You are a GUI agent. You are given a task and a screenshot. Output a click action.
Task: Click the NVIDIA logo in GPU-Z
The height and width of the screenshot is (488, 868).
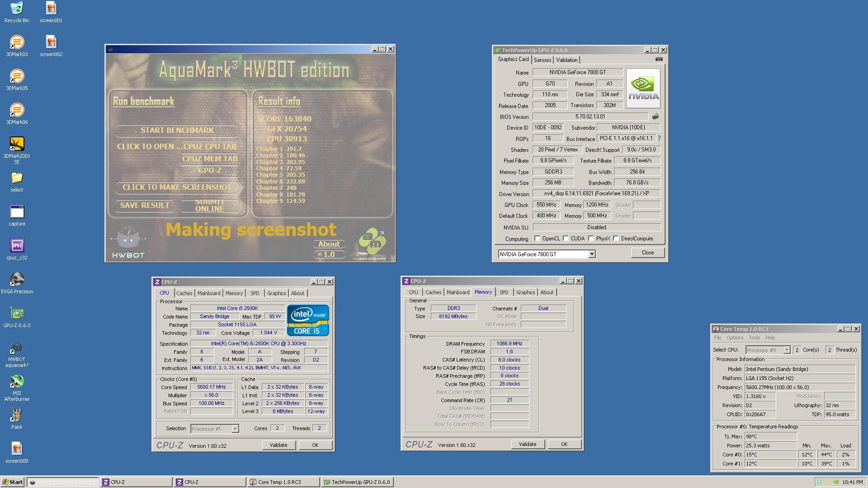point(643,88)
